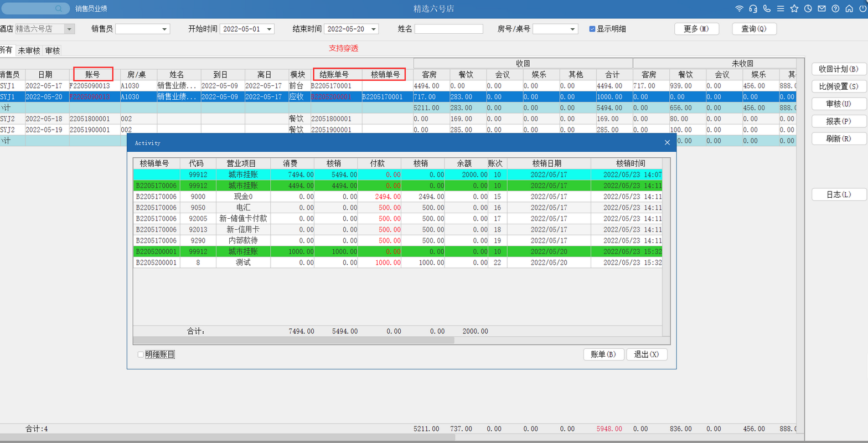Open the headset customer service icon
This screenshot has height=443, width=868.
coord(753,9)
